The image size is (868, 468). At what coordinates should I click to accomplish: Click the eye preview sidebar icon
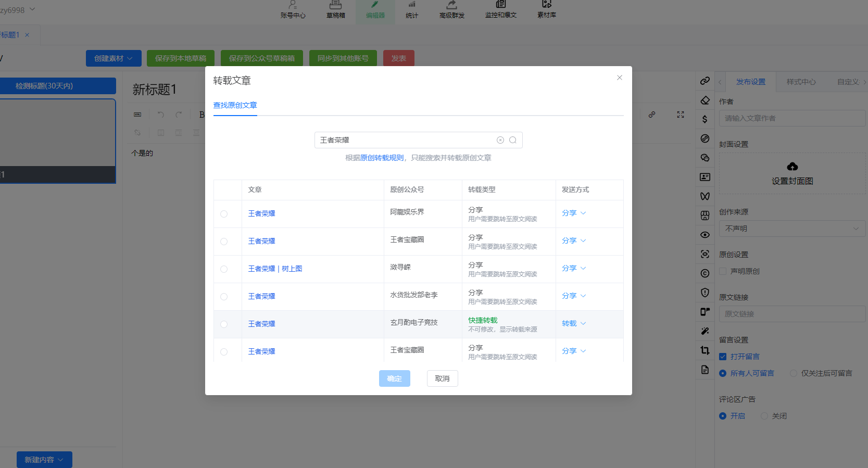705,235
